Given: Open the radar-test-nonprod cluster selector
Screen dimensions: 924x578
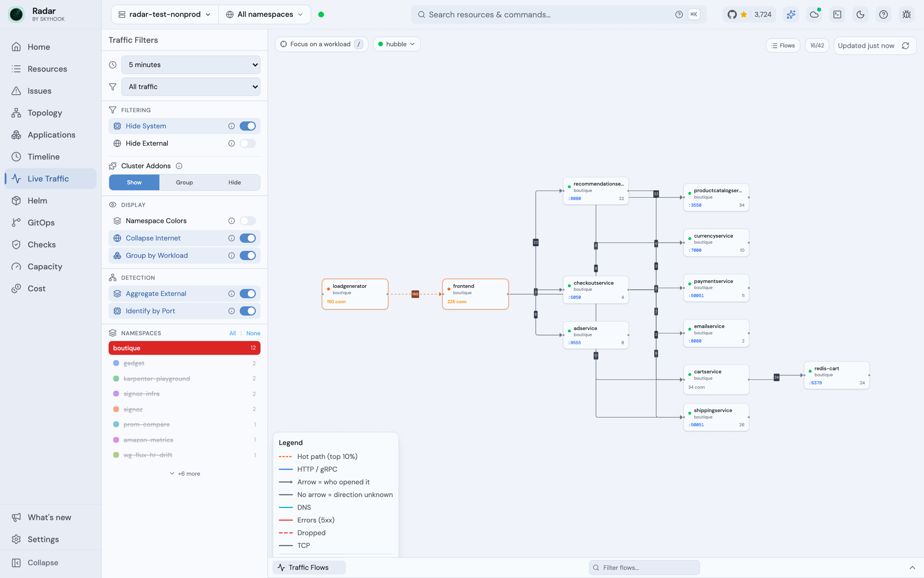Looking at the screenshot, I should click(x=165, y=15).
